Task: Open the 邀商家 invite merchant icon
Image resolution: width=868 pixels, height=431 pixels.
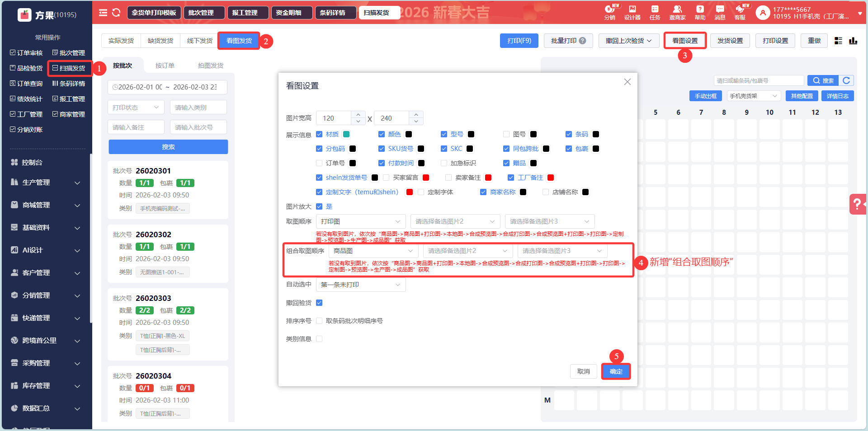Action: [677, 12]
